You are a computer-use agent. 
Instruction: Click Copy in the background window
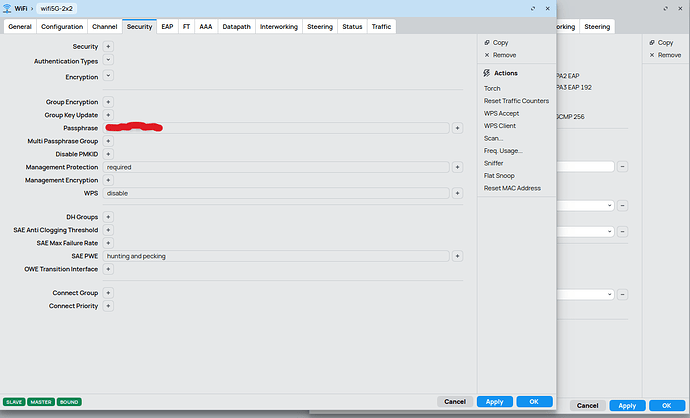(x=661, y=43)
